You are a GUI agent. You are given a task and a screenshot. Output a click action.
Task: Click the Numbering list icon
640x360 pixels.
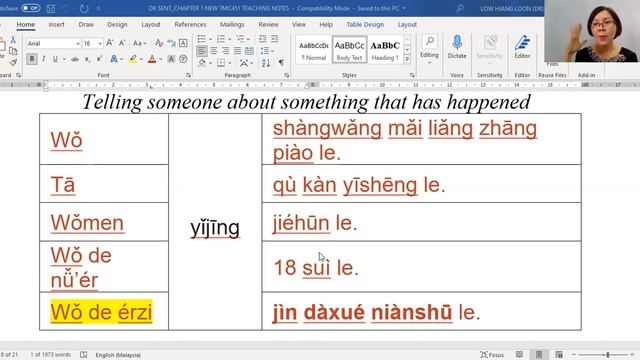[x=221, y=39]
